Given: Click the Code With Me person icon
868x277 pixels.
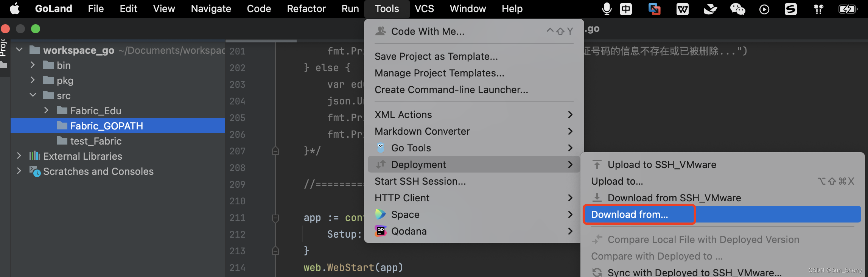Looking at the screenshot, I should (380, 31).
